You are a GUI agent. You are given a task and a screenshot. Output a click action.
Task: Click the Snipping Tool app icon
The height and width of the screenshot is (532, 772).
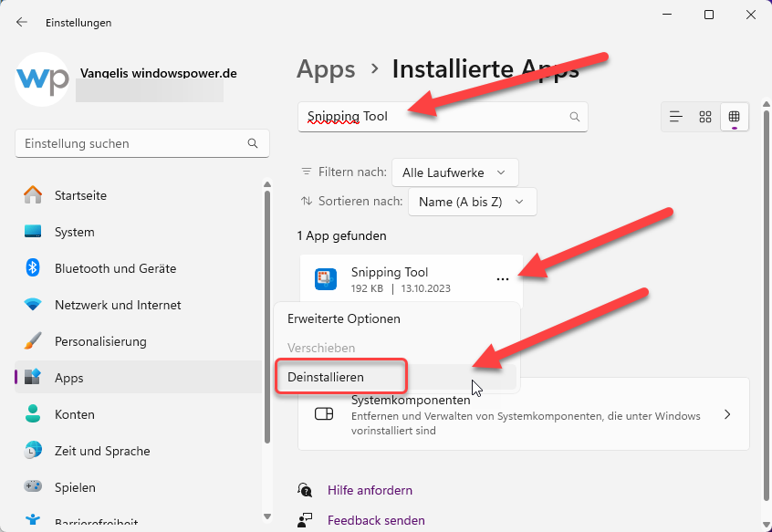(x=326, y=279)
